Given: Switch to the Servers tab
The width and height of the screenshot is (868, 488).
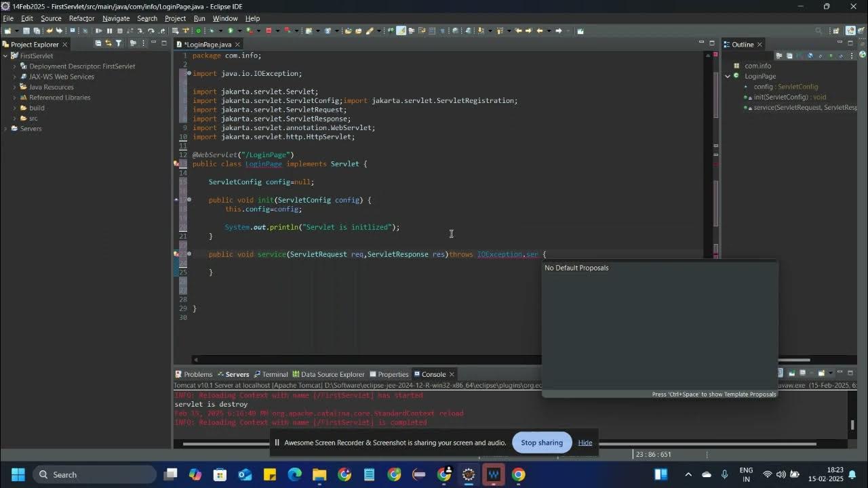Looking at the screenshot, I should click(x=233, y=374).
